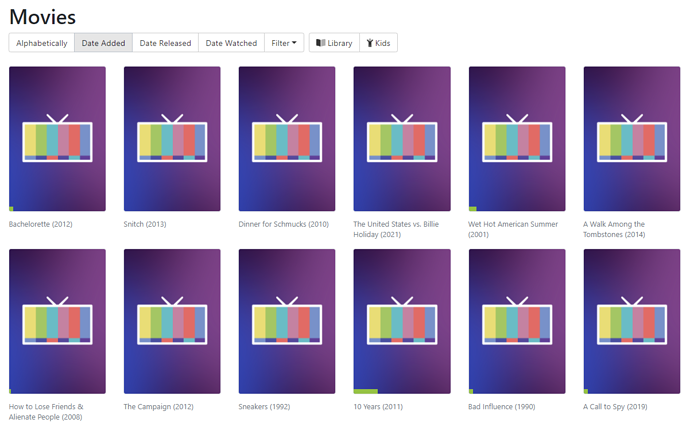The height and width of the screenshot is (427, 690).
Task: Click the 10 Years poster progress bar
Action: tap(366, 391)
